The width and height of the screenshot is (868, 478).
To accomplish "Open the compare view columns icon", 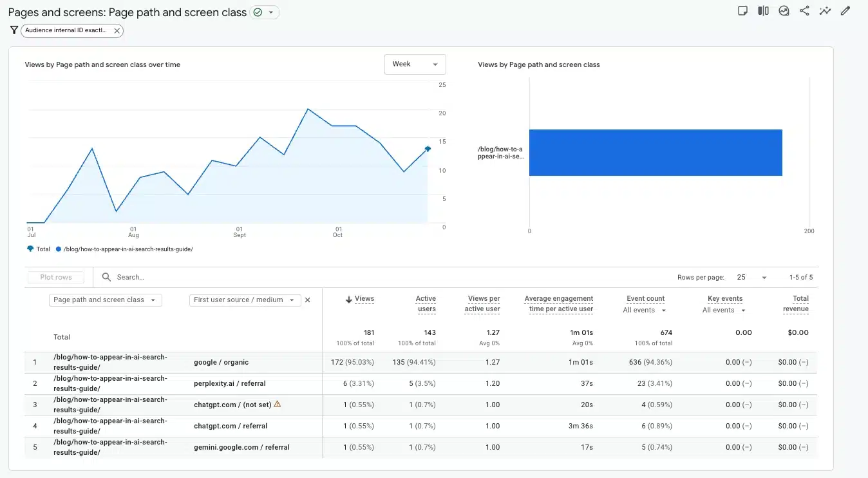I will pos(763,11).
